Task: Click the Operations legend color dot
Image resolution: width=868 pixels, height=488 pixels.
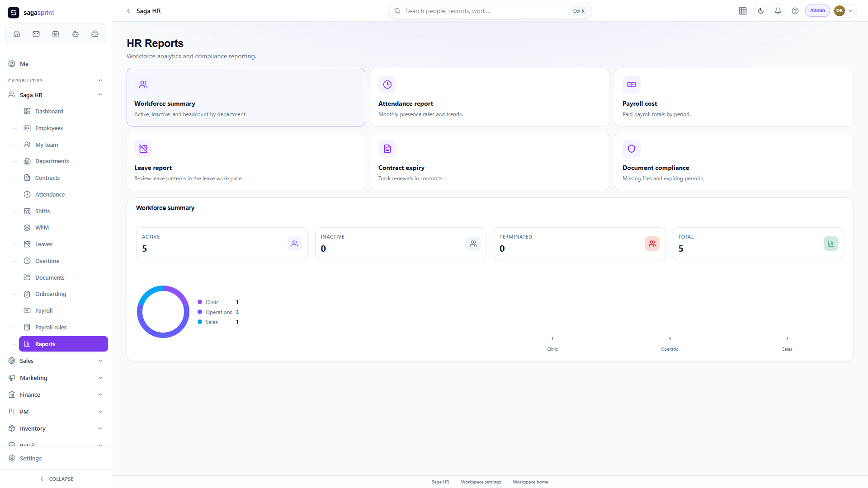Action: click(200, 312)
